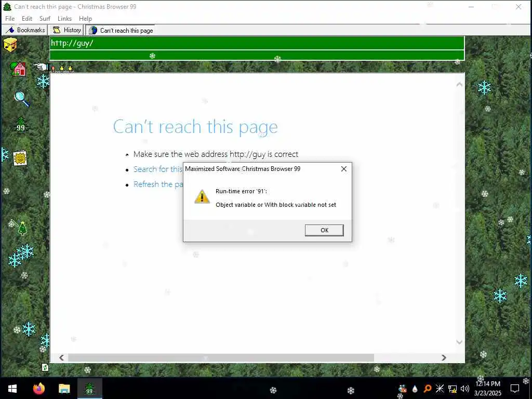
Task: Select the Can't reach this page tab
Action: pyautogui.click(x=121, y=30)
